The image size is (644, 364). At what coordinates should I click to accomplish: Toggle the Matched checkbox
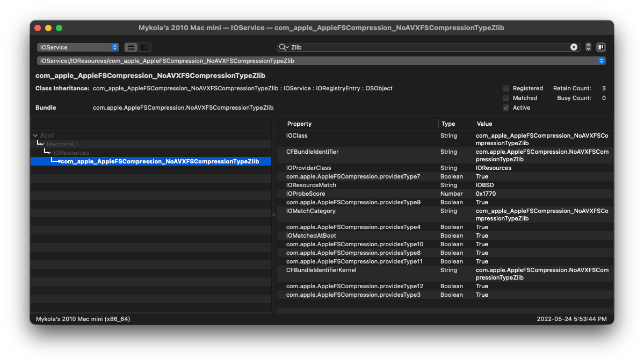(506, 98)
